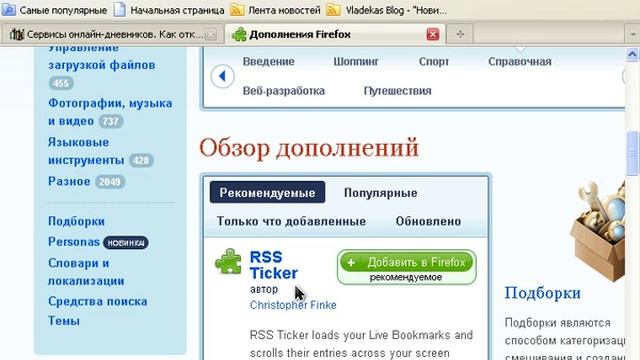Click Добавить в Firefox button
The width and height of the screenshot is (640, 360).
[407, 262]
